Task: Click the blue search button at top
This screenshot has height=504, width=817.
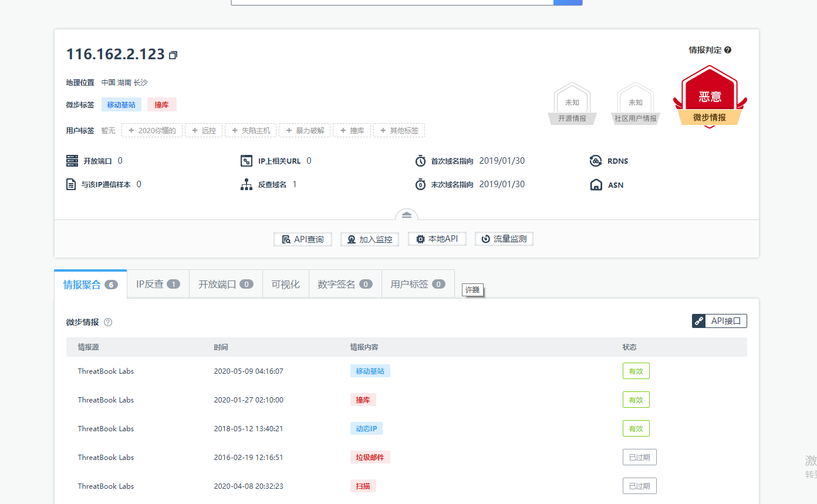Action: 568,2
